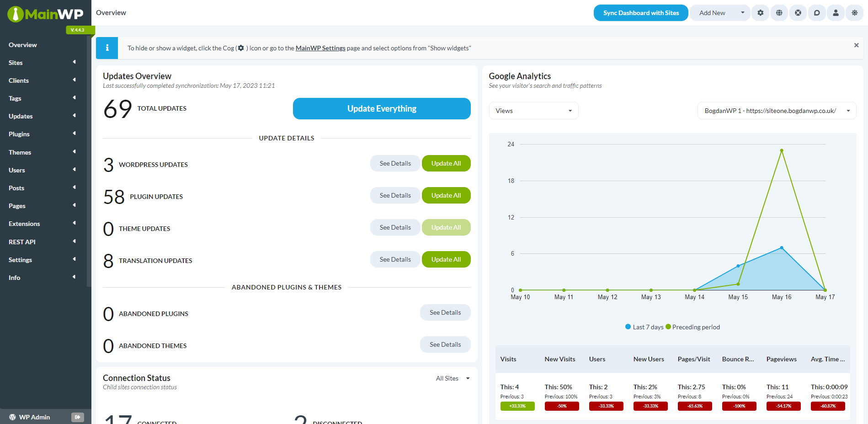This screenshot has height=424, width=868.
Task: Open Info in the sidebar
Action: (14, 278)
